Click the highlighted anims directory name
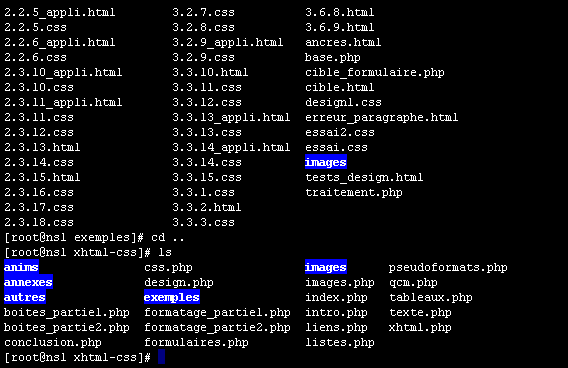This screenshot has width=568, height=368. [x=21, y=267]
